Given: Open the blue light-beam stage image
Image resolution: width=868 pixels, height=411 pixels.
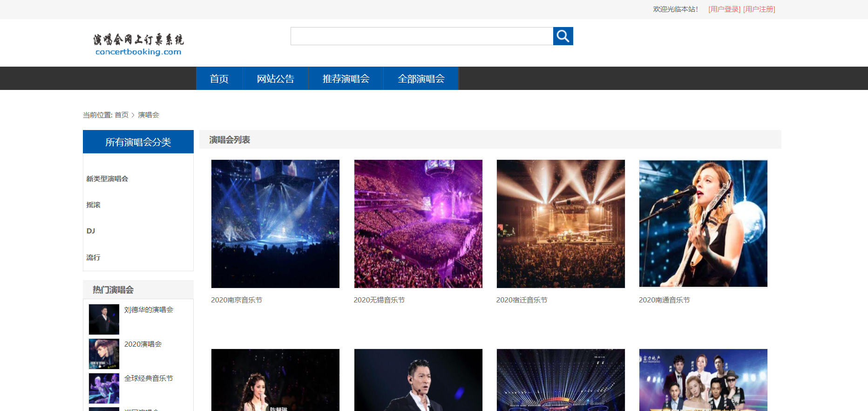Looking at the screenshot, I should tap(561, 380).
